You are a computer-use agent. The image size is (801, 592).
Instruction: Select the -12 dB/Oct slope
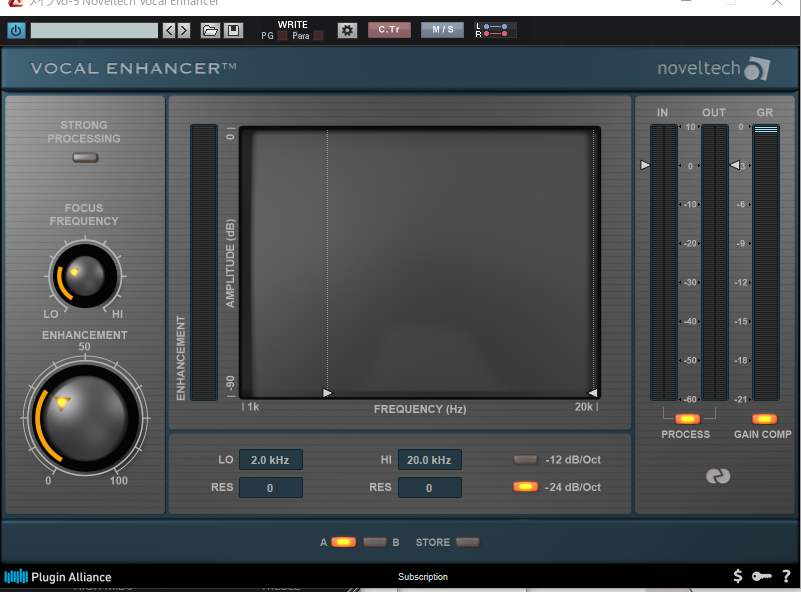pyautogui.click(x=526, y=460)
